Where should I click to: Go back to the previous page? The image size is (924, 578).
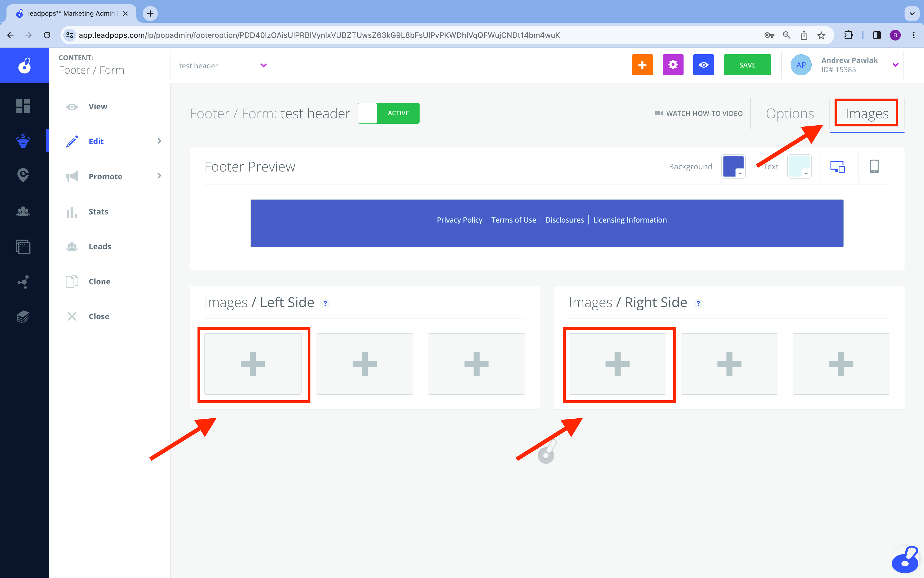[x=11, y=35]
